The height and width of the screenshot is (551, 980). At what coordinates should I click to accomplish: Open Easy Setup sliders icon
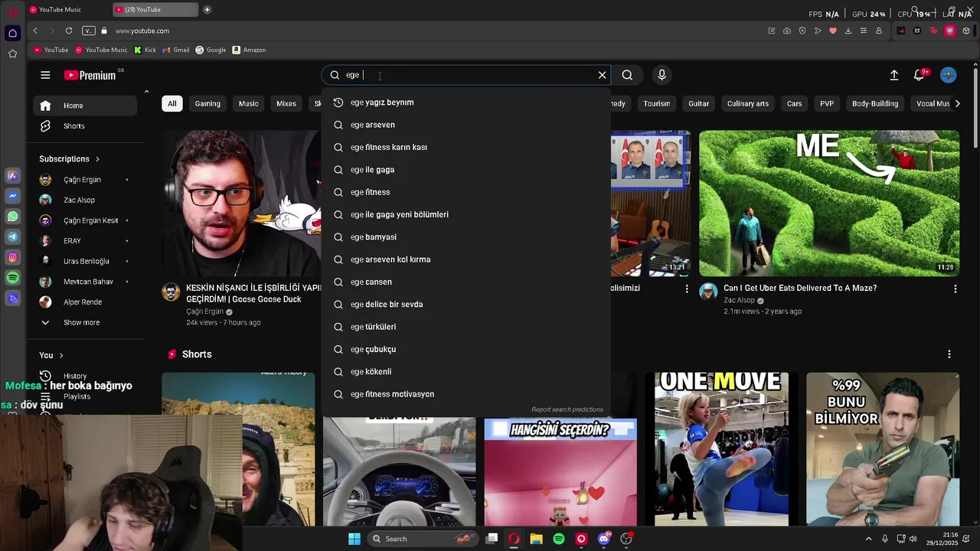click(864, 31)
